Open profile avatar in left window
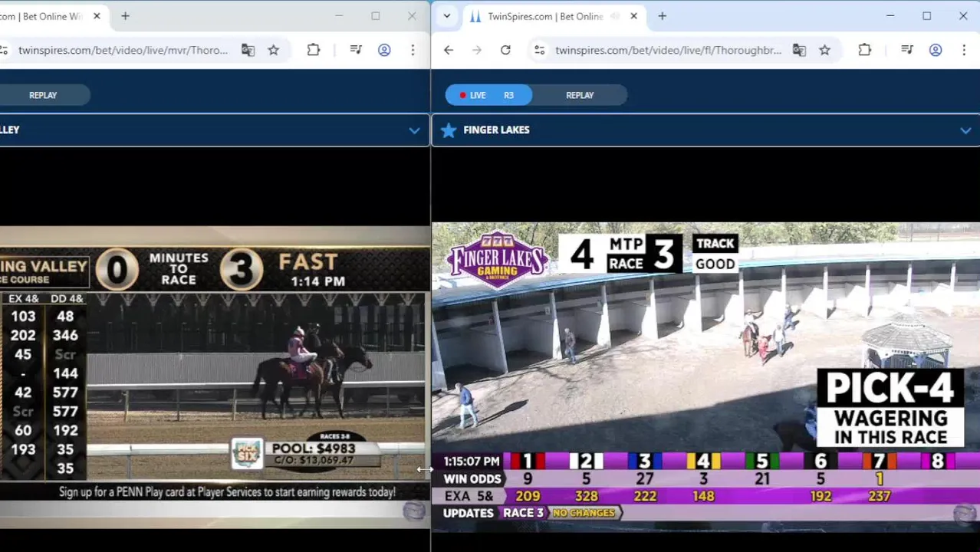The image size is (980, 552). [384, 50]
